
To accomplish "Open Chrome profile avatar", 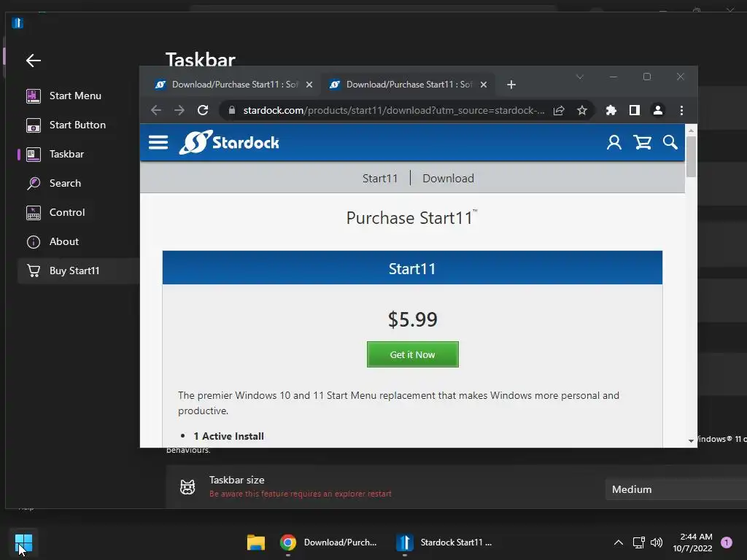I will click(658, 111).
